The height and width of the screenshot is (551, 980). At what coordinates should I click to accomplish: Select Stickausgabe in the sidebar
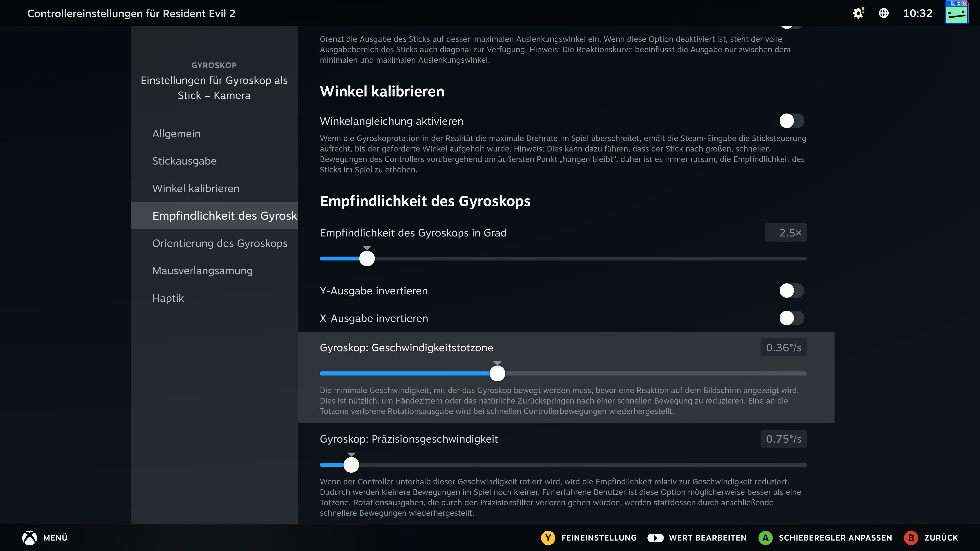(x=184, y=161)
